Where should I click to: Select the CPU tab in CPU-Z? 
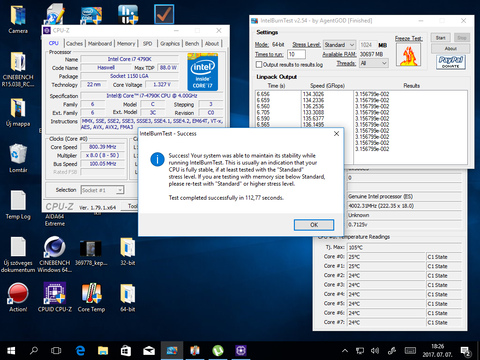[54, 43]
